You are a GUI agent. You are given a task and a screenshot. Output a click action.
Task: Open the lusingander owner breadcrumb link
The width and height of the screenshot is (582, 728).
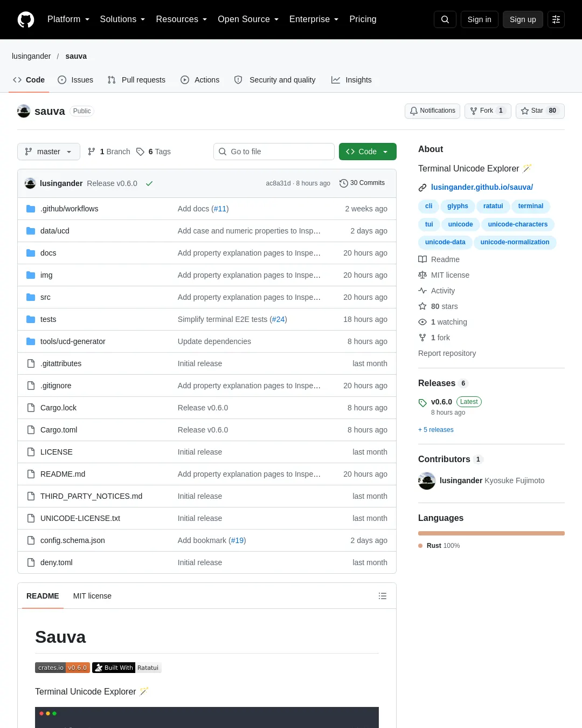31,56
